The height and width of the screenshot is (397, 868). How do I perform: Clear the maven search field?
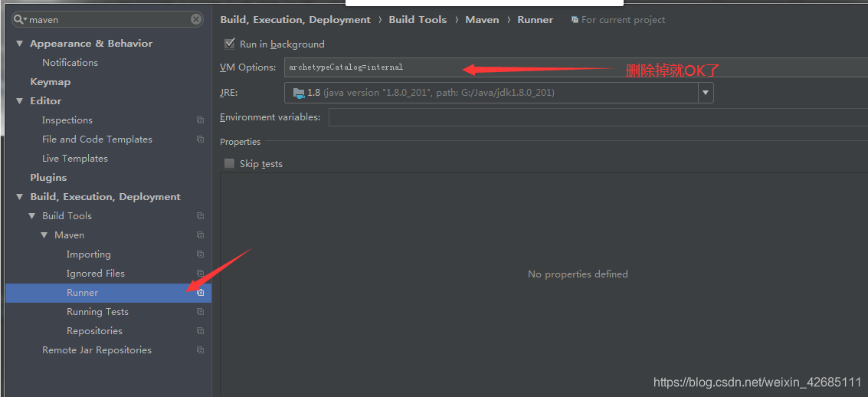point(197,19)
